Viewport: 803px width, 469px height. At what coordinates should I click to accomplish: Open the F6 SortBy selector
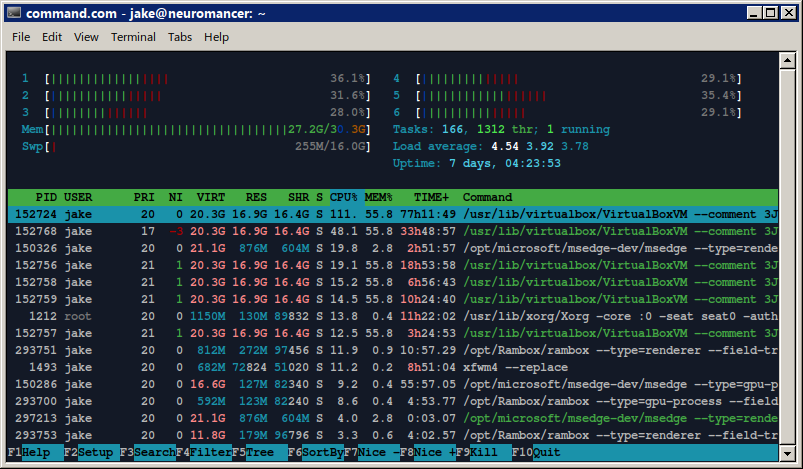(314, 452)
